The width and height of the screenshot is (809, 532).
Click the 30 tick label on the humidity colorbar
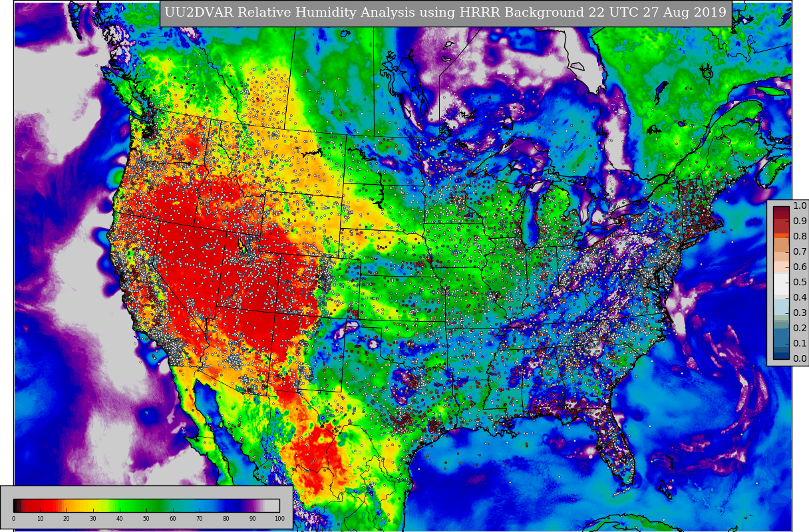tap(93, 519)
